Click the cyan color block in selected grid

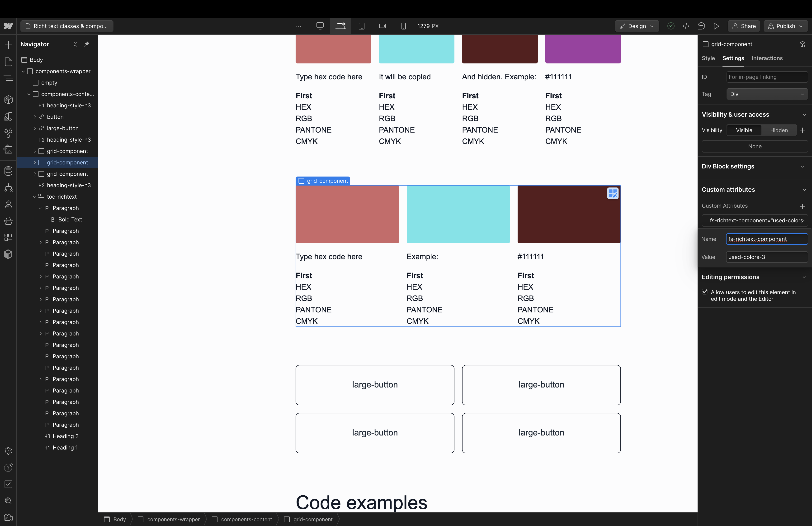tap(458, 214)
